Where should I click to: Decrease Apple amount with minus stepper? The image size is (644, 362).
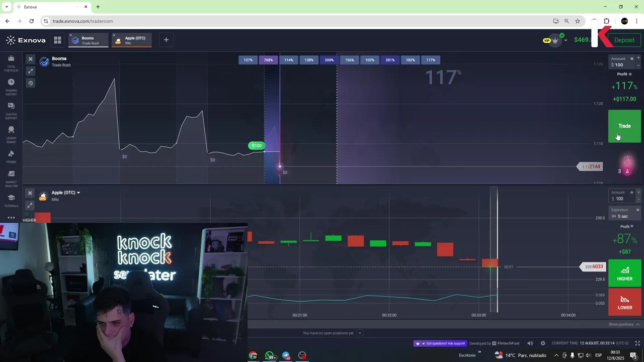point(638,199)
